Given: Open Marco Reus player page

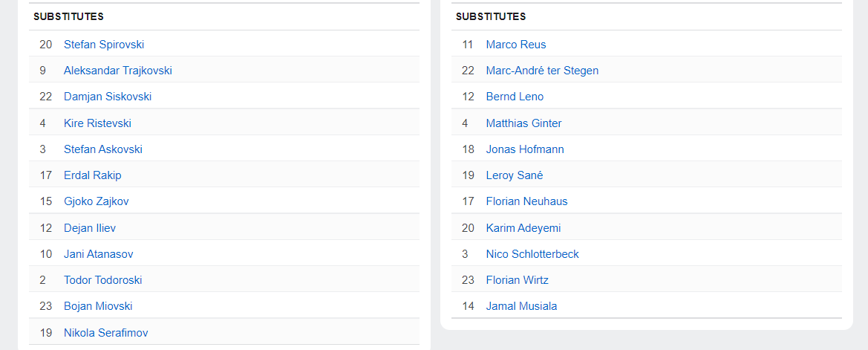Looking at the screenshot, I should [516, 45].
